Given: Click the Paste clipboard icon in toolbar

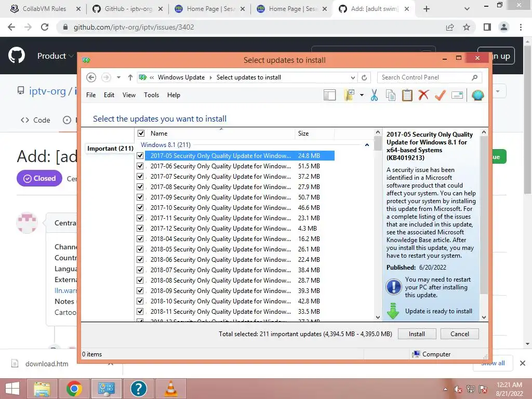Looking at the screenshot, I should click(407, 96).
